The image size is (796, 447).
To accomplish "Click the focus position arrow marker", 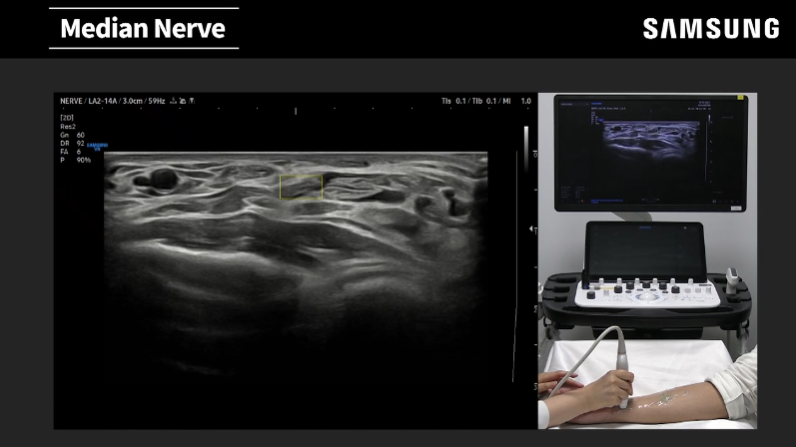I will pos(532,229).
